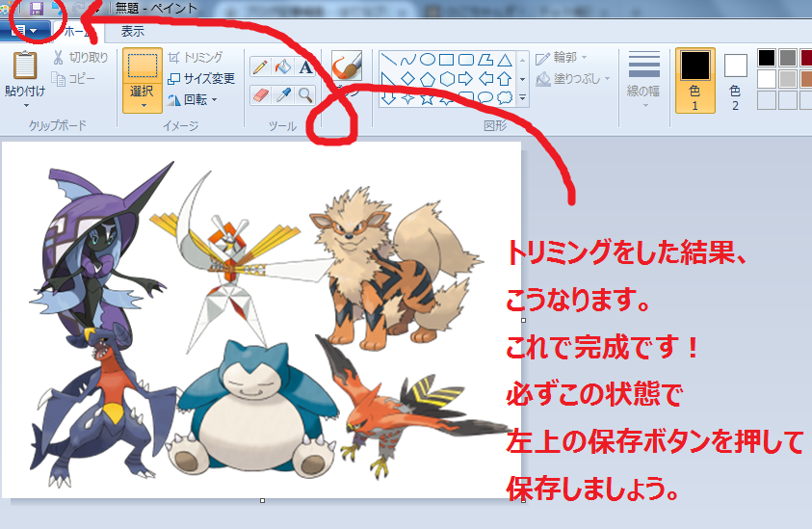Click the 貼り付け clipboard paste icon
Image resolution: width=812 pixels, height=529 pixels.
point(25,66)
